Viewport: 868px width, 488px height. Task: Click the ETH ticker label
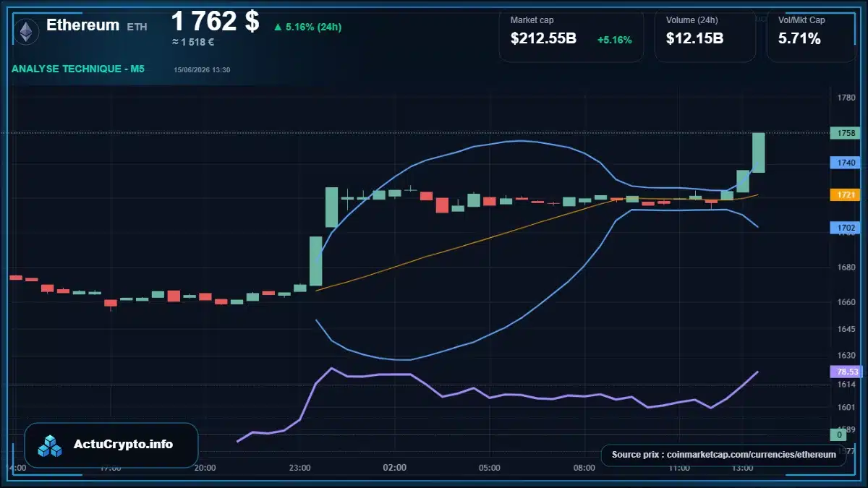(x=137, y=26)
